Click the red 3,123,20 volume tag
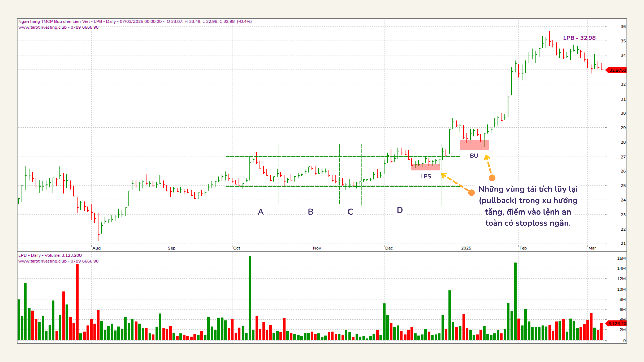The image size is (644, 362). pyautogui.click(x=618, y=324)
